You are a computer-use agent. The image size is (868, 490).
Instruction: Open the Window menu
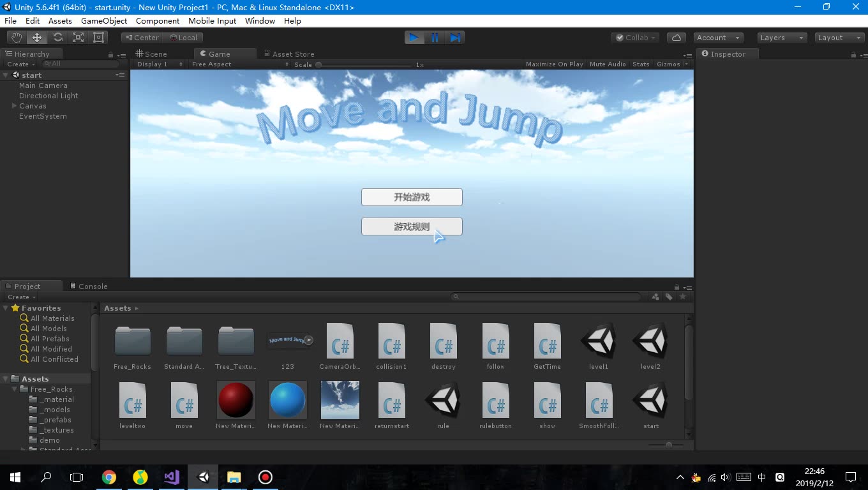point(260,21)
